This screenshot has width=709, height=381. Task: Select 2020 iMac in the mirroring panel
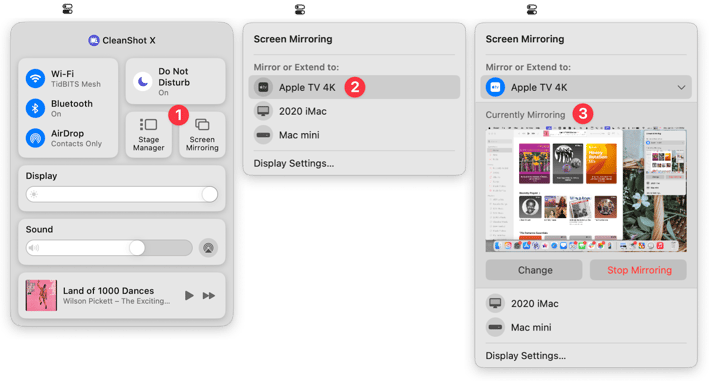(586, 304)
